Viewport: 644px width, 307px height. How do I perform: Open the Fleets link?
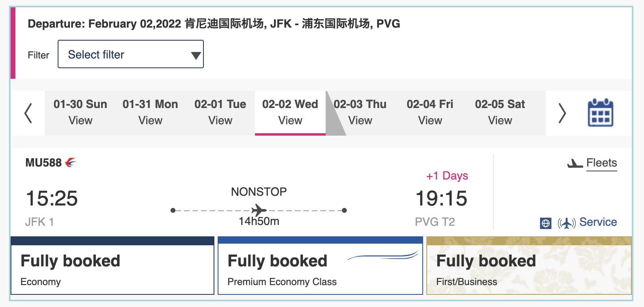(x=602, y=163)
